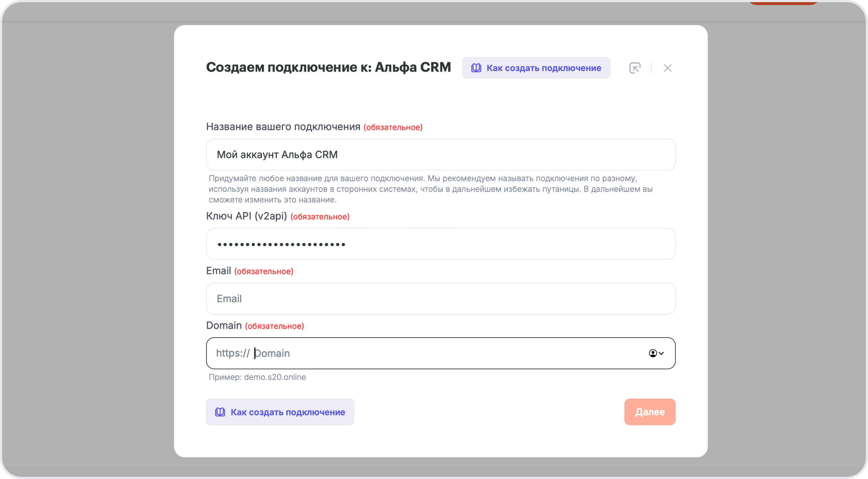Click the dialog title 'Создаем подключение к: Альфа CRM'
Image resolution: width=868 pixels, height=479 pixels.
point(328,68)
